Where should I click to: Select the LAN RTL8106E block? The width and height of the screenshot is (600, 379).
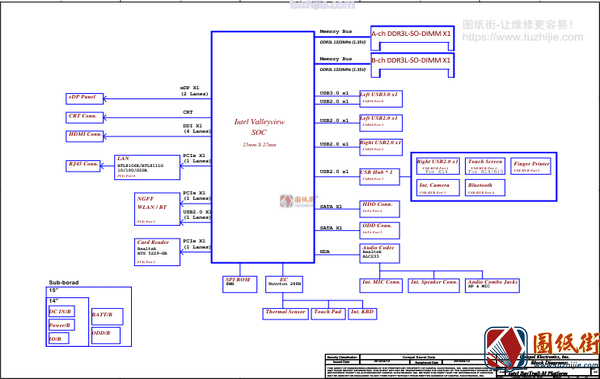click(x=147, y=167)
